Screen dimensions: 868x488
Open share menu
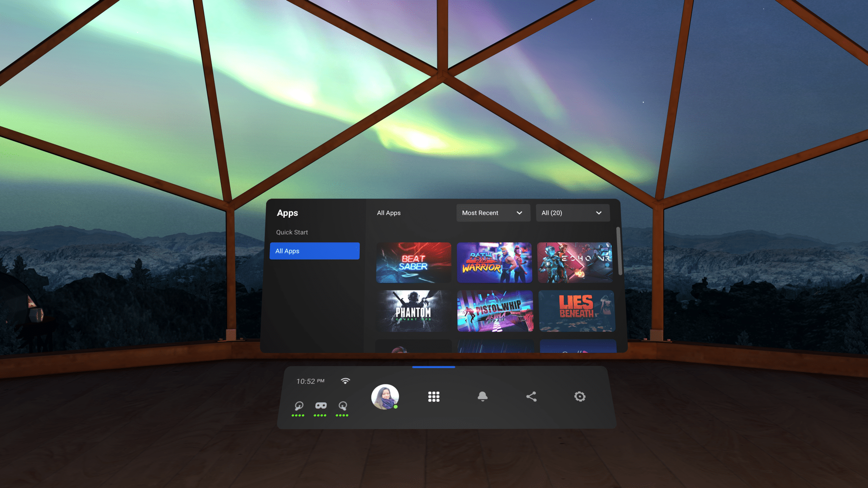click(531, 396)
